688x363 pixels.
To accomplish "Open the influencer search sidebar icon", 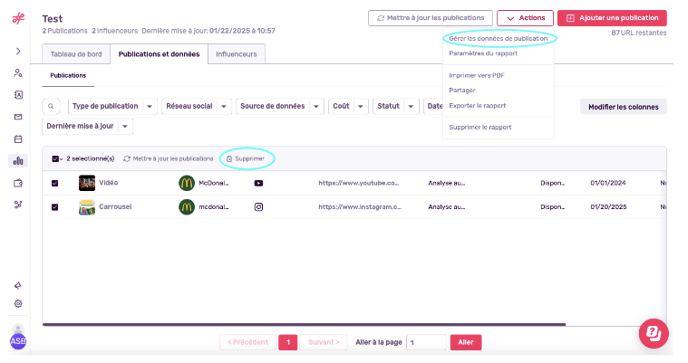I will [18, 73].
